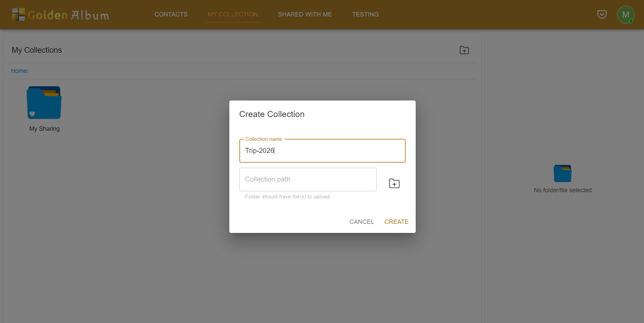Click the folder icon above No folder/file selected
644x323 pixels.
pos(563,173)
